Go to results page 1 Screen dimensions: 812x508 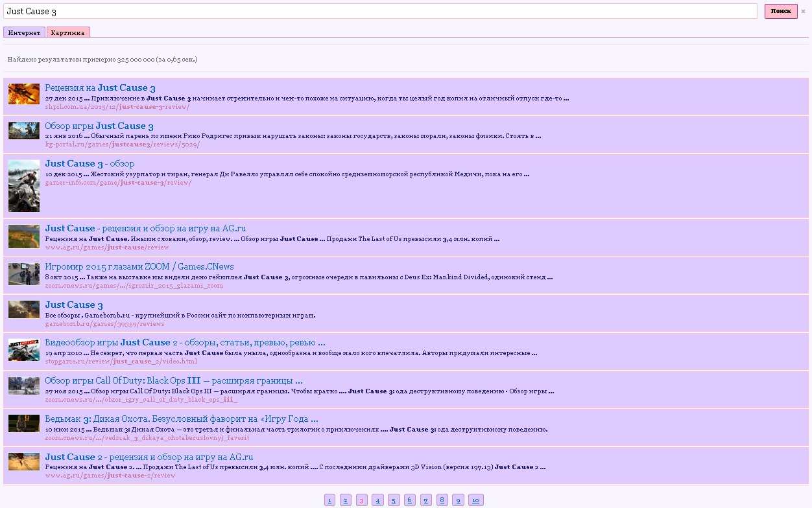329,500
